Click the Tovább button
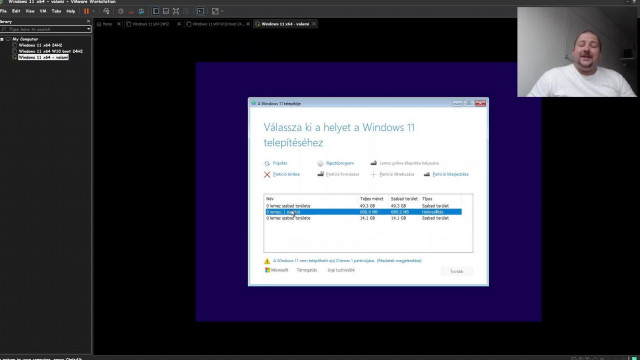The image size is (640, 360). [456, 271]
